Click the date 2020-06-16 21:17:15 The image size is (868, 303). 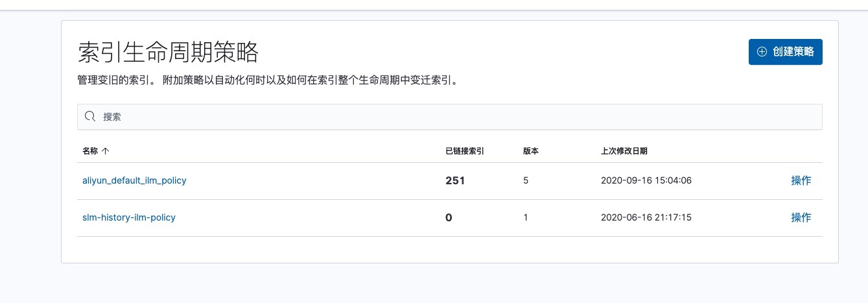tap(646, 217)
